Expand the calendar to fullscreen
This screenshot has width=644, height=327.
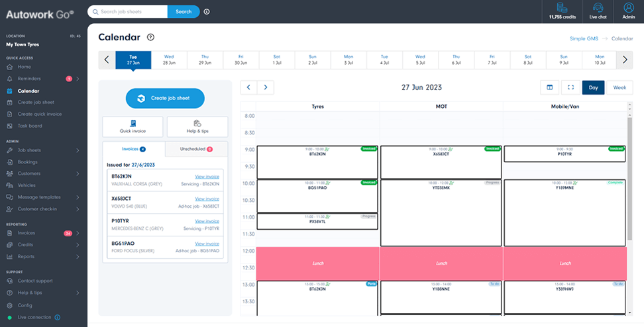570,87
